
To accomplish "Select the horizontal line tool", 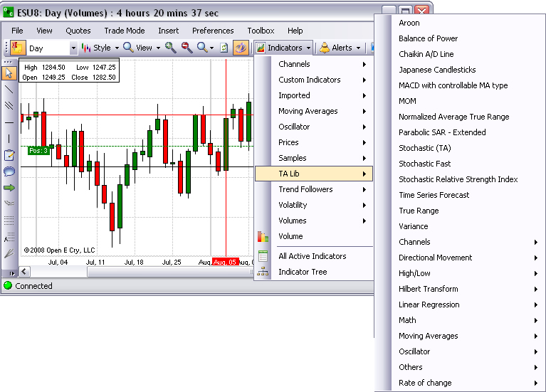I will click(9, 122).
